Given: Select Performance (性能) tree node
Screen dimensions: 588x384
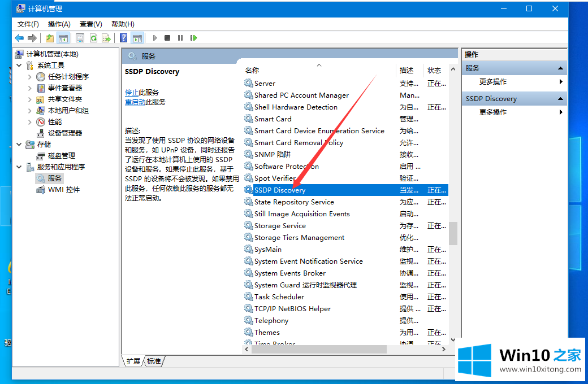Looking at the screenshot, I should [55, 122].
